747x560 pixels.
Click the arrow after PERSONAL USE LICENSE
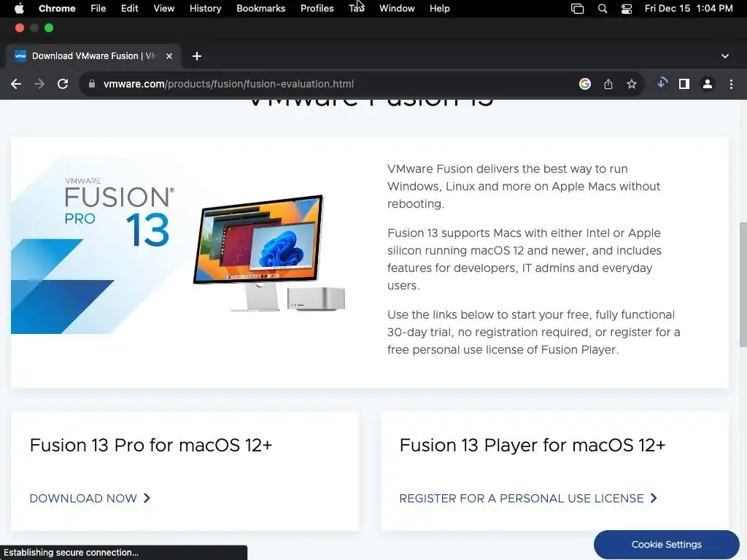[654, 498]
